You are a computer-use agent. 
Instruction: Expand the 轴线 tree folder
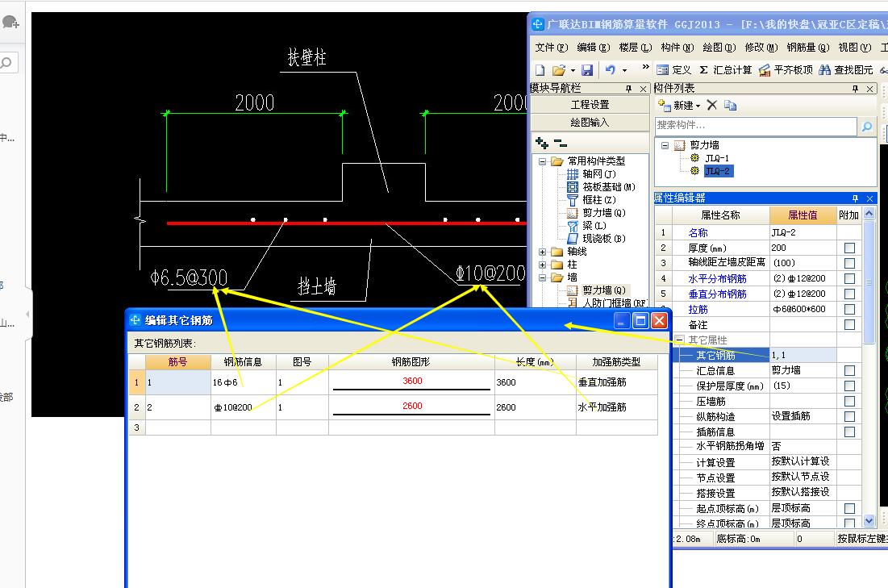[x=542, y=252]
